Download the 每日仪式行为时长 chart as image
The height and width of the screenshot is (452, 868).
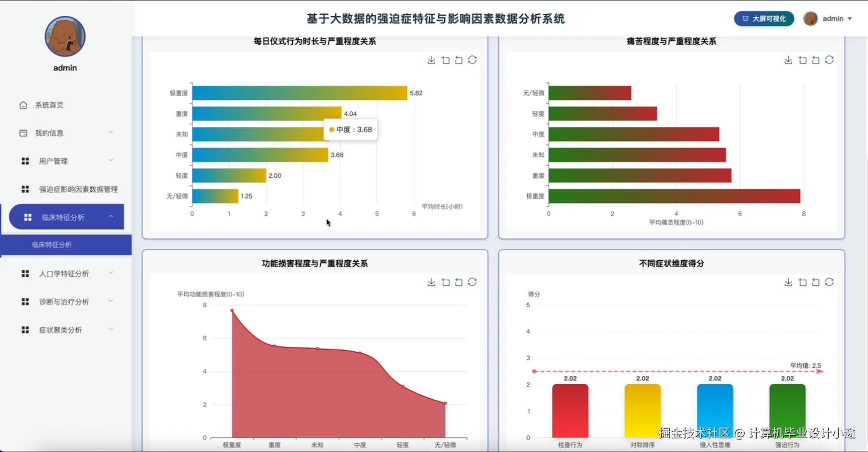coord(431,60)
